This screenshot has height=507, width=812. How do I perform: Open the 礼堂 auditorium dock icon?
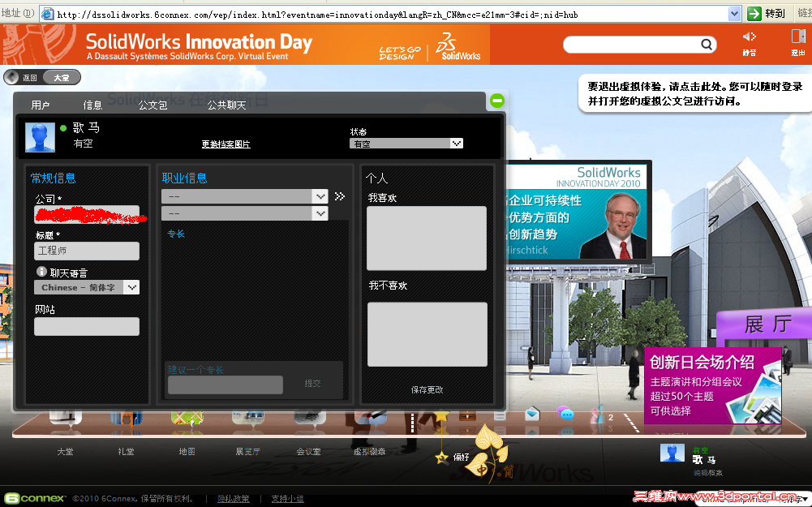[x=127, y=418]
